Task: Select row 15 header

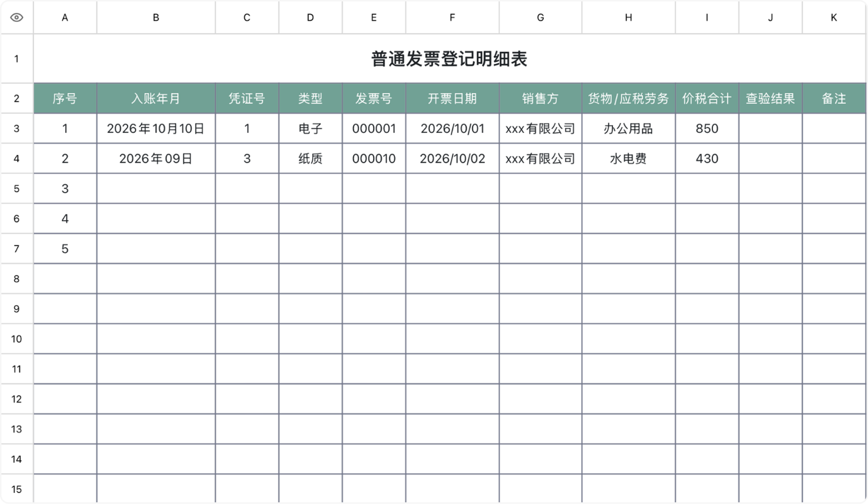Action: tap(17, 489)
